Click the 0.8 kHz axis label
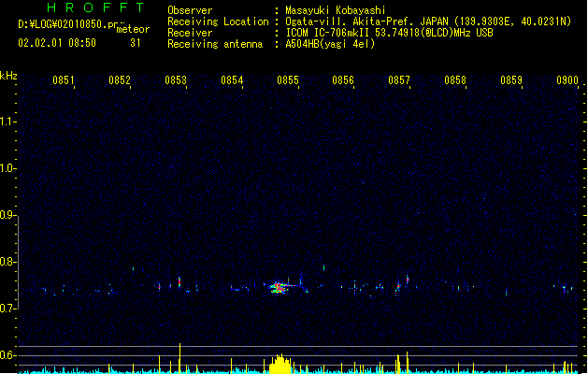Image resolution: width=588 pixels, height=374 pixels. point(7,262)
